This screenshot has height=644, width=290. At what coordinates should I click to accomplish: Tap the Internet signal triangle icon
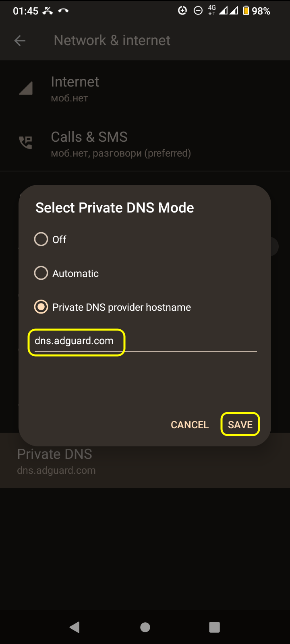26,88
